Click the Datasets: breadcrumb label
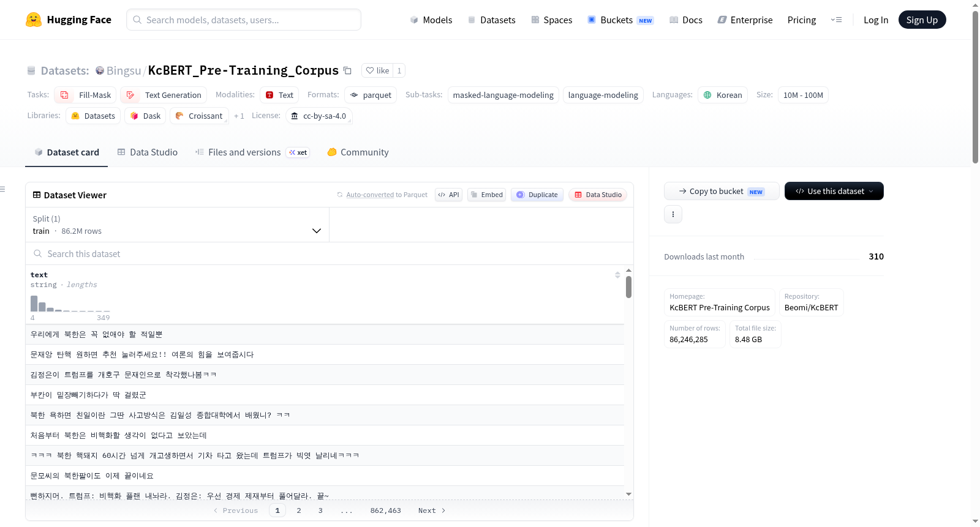This screenshot has height=527, width=980. click(x=65, y=70)
